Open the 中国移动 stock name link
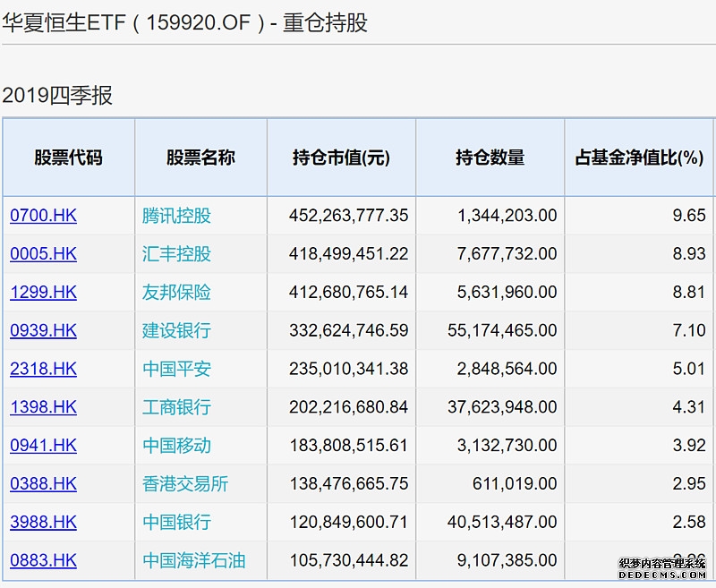The height and width of the screenshot is (588, 716). (x=176, y=446)
